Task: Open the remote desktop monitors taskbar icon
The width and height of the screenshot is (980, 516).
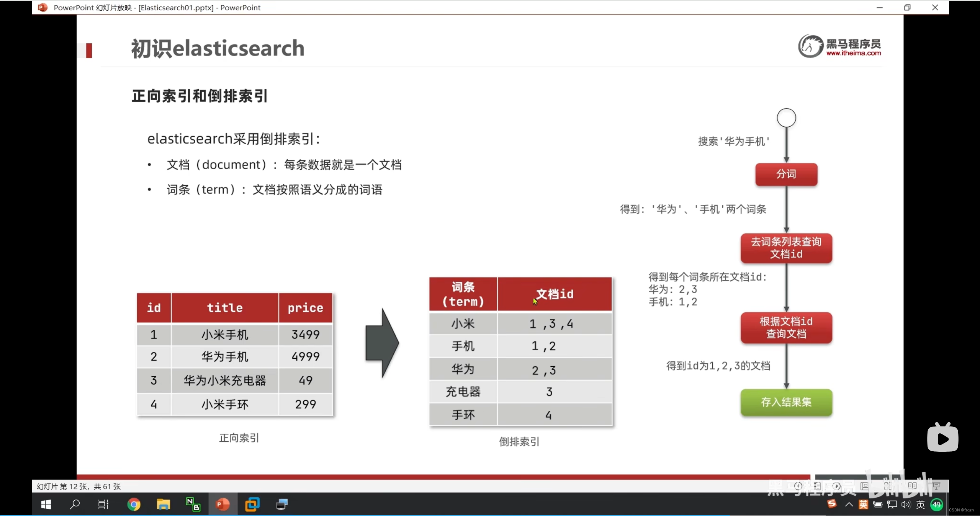Action: tap(282, 504)
